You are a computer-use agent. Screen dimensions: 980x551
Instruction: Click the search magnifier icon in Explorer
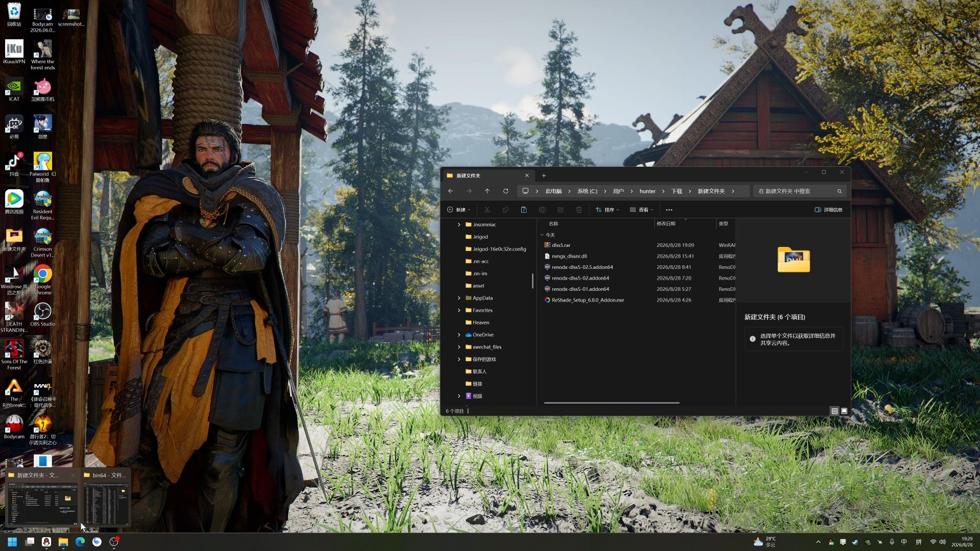tap(840, 191)
